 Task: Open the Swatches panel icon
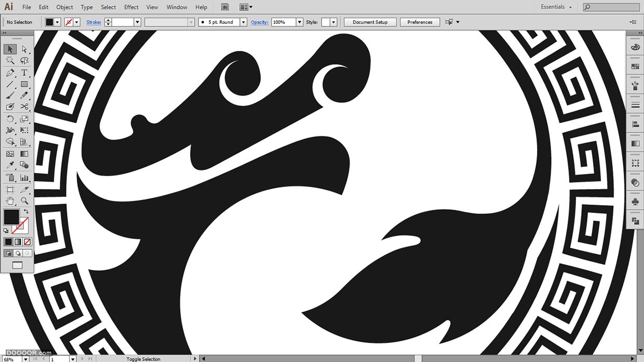pos(635,66)
